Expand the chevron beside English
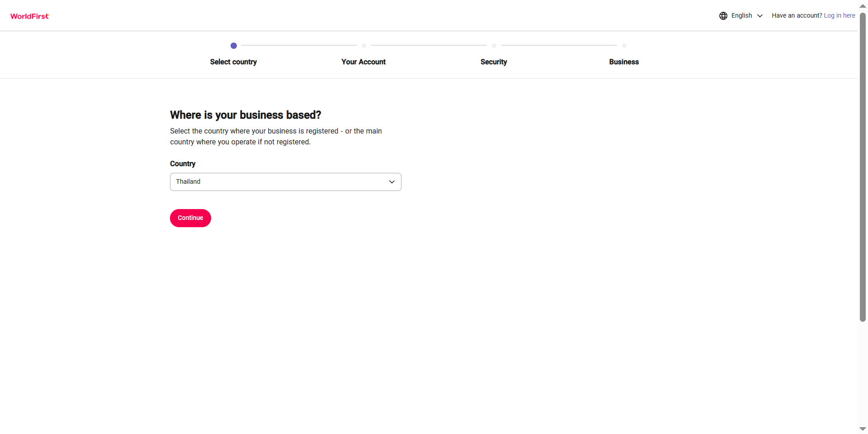This screenshot has height=434, width=868. [x=760, y=16]
